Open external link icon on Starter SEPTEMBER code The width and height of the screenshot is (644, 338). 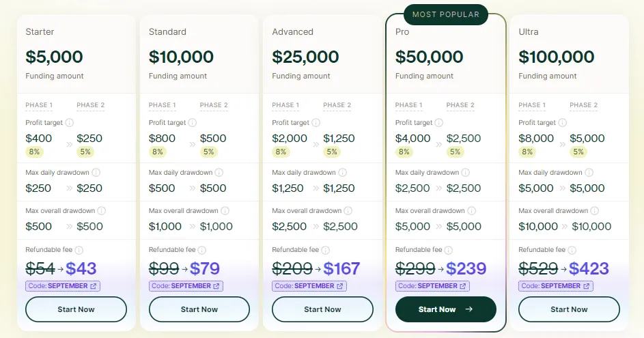[x=94, y=286]
